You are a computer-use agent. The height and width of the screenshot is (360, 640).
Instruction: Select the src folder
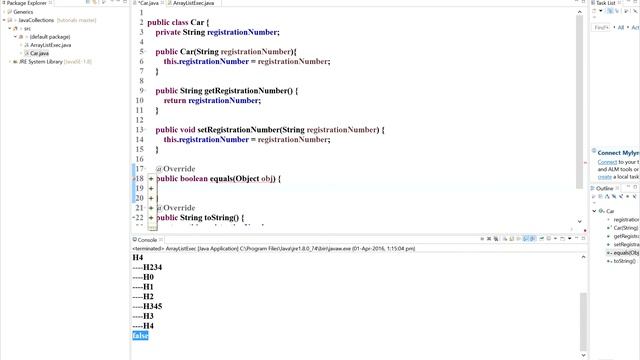tap(27, 29)
